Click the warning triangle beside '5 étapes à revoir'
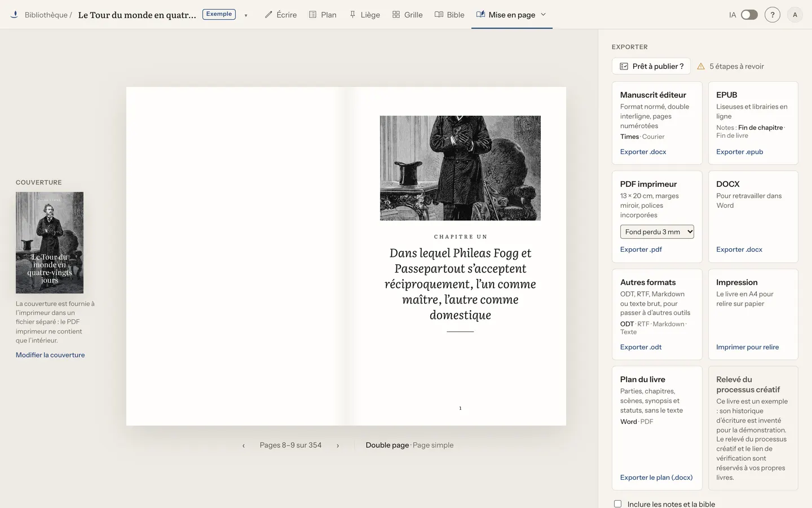The width and height of the screenshot is (812, 508). click(701, 66)
